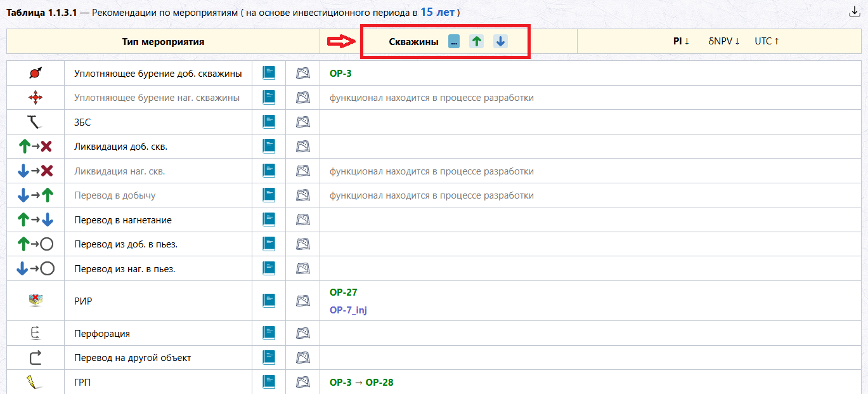The image size is (868, 394).
Task: Open map icon for Перевод из наг. в пьез.
Action: 303,269
